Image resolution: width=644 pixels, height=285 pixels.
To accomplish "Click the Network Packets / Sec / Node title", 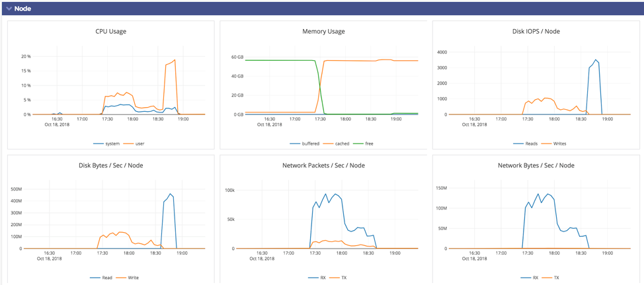I will pos(323,165).
